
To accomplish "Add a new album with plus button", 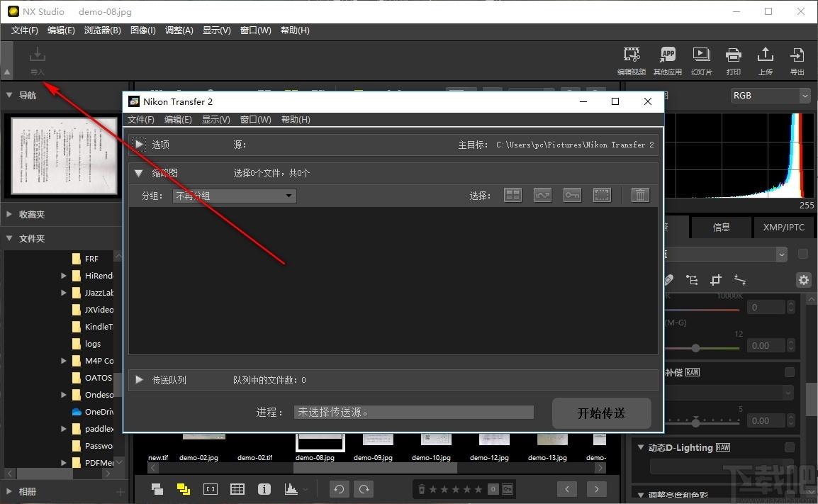I will [x=120, y=491].
